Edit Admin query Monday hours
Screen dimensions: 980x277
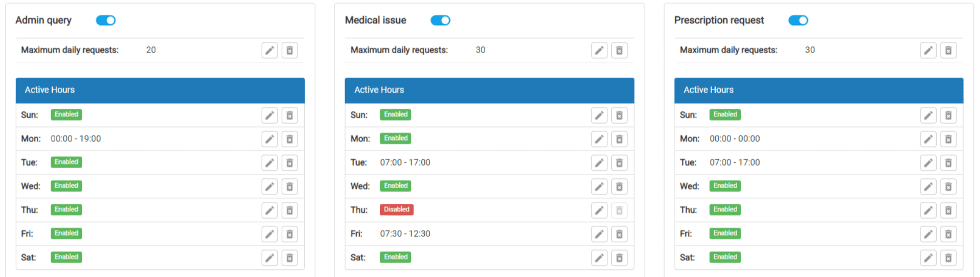point(269,139)
